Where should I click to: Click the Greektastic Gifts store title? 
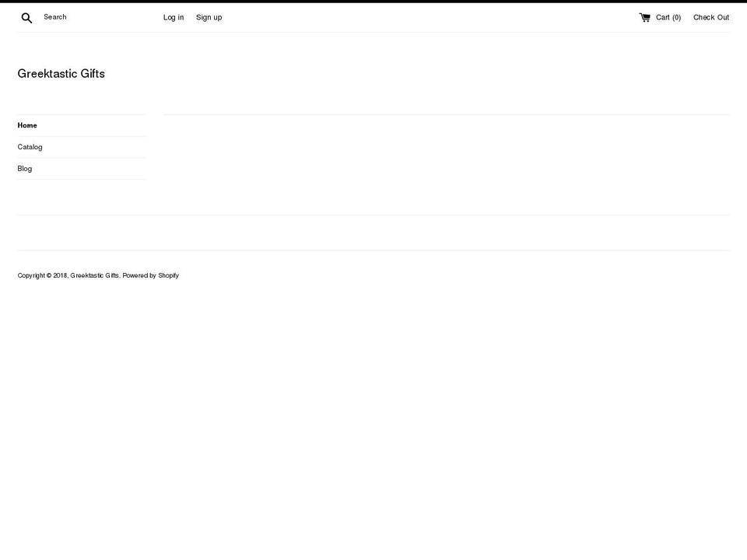click(61, 73)
